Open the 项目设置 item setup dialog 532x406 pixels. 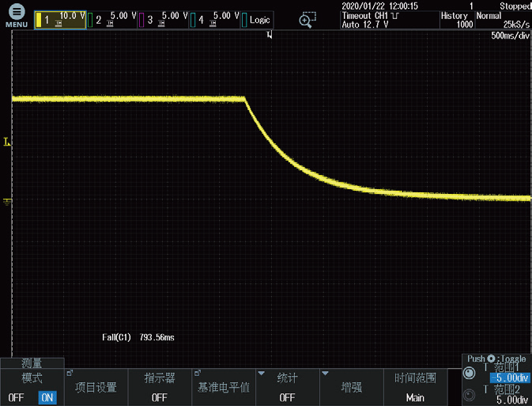pos(96,387)
